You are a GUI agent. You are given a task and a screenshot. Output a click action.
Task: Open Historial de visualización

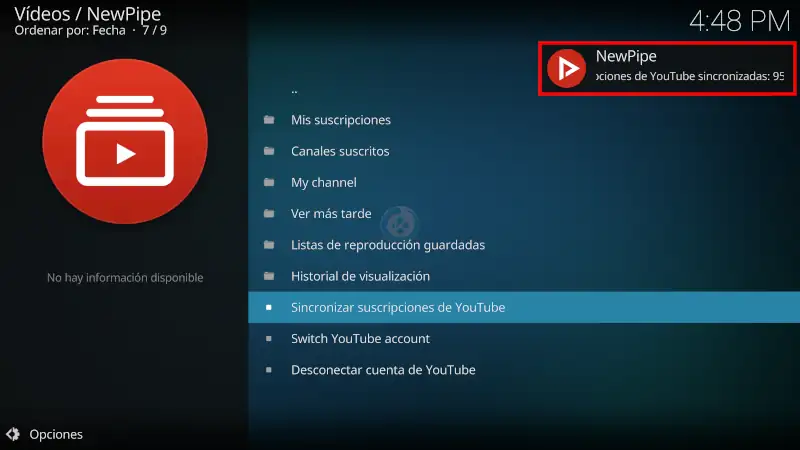[x=524, y=276]
